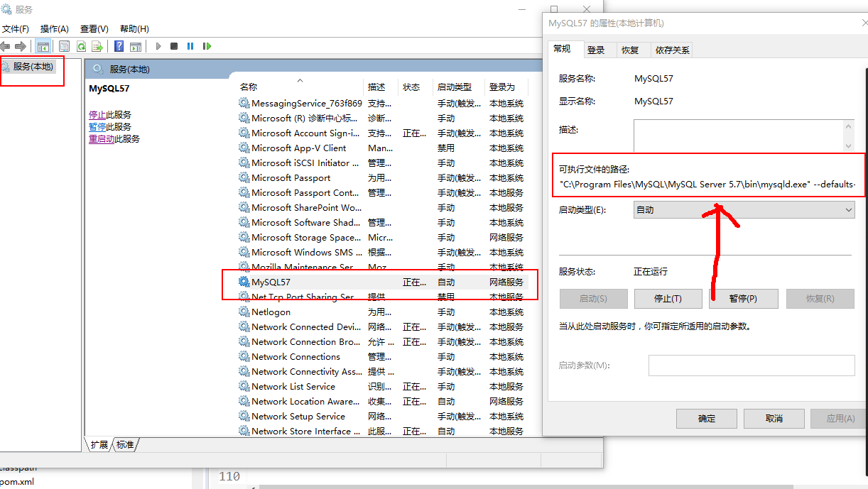The image size is (868, 489).
Task: Click the gear icon beside MySQL57 row
Action: pyautogui.click(x=244, y=282)
